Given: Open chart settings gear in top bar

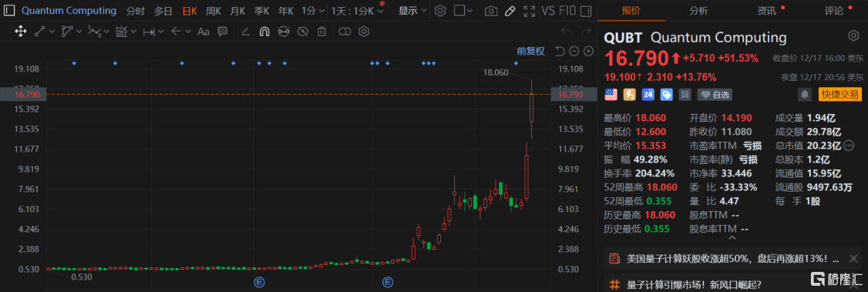Looking at the screenshot, I should (440, 11).
